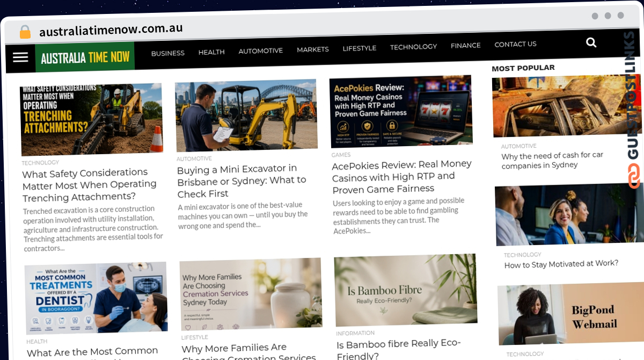Select Lifestyle in navigation bar

(360, 48)
